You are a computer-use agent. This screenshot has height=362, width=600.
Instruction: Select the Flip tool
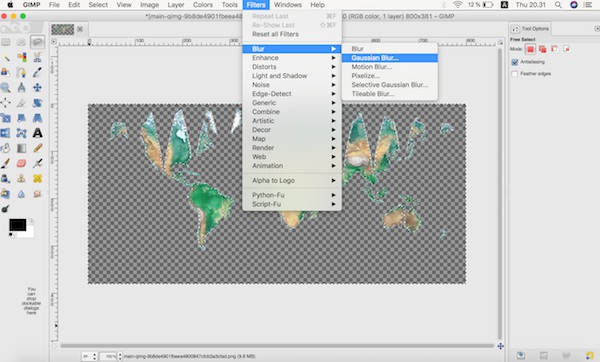click(x=6, y=133)
